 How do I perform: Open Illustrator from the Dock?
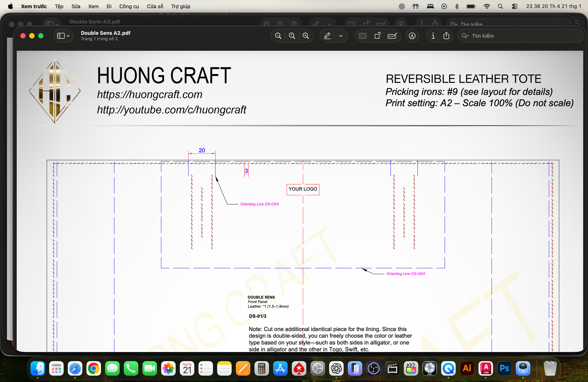point(467,368)
